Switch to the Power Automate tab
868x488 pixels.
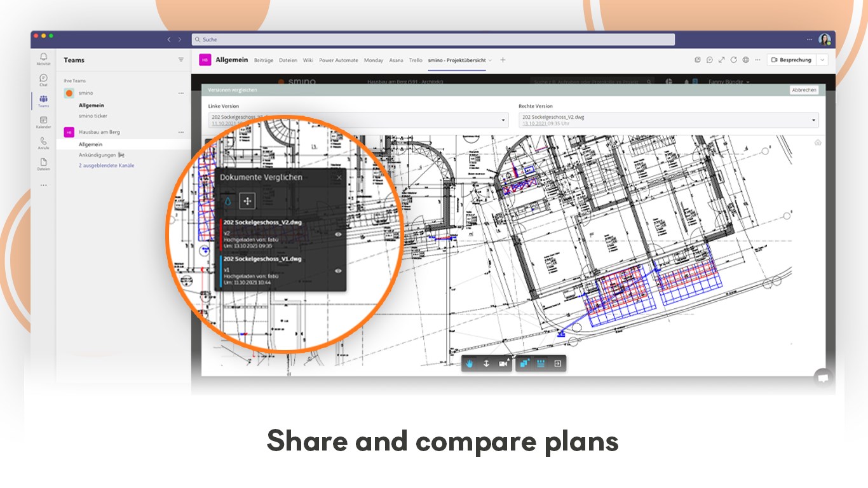pyautogui.click(x=339, y=60)
